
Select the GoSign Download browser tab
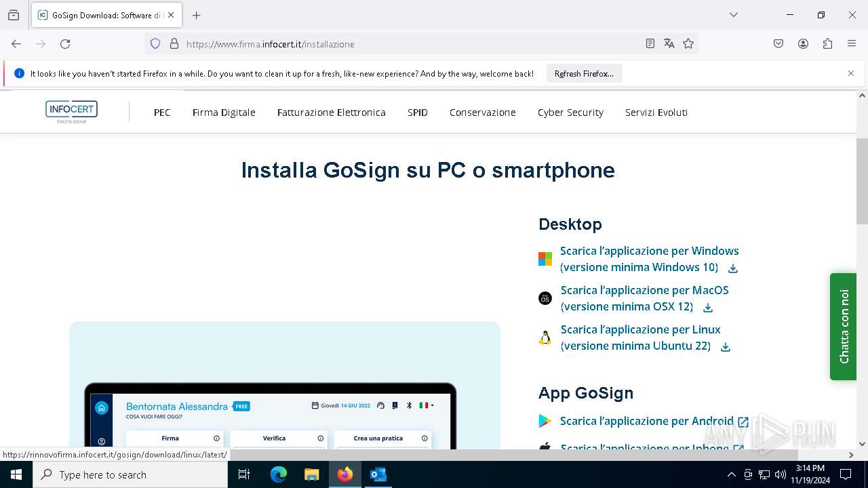106,15
